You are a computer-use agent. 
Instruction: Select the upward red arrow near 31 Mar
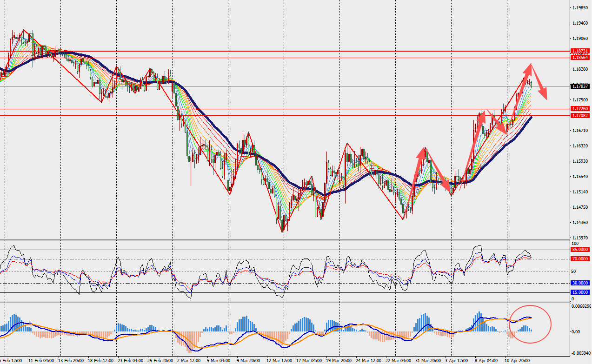419,167
